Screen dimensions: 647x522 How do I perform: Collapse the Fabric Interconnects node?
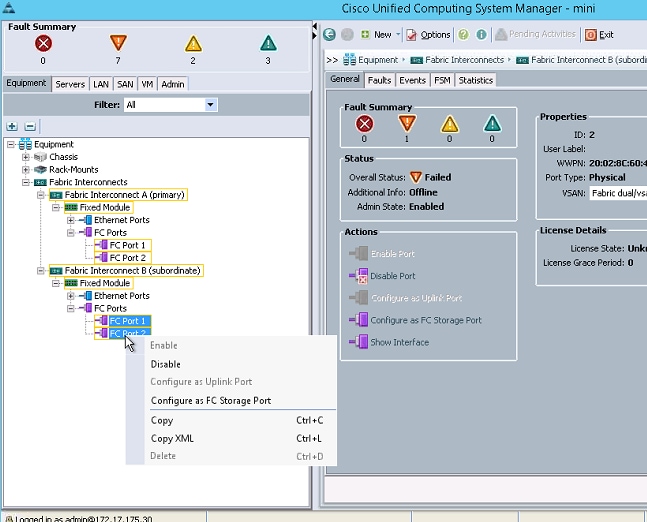click(26, 182)
